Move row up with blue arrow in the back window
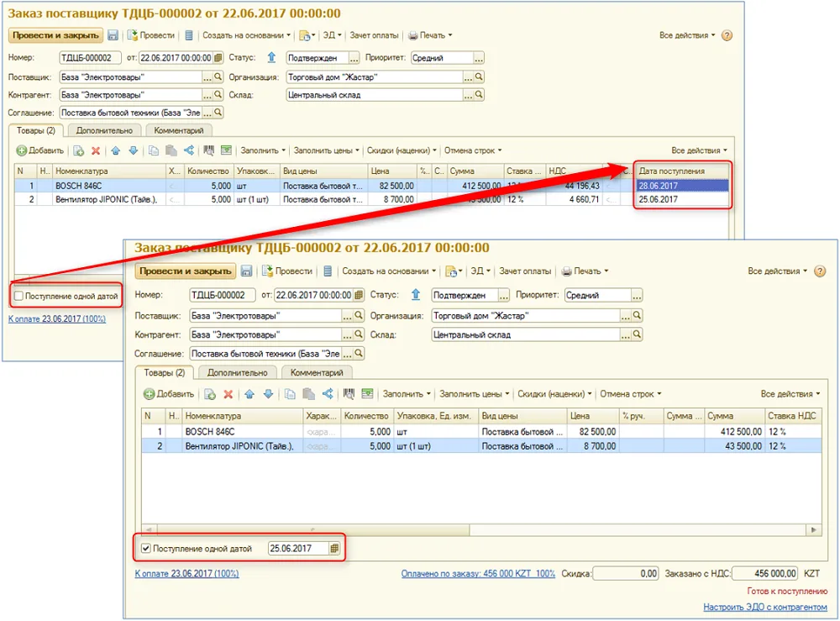Viewport: 840px width, 621px height. [116, 150]
